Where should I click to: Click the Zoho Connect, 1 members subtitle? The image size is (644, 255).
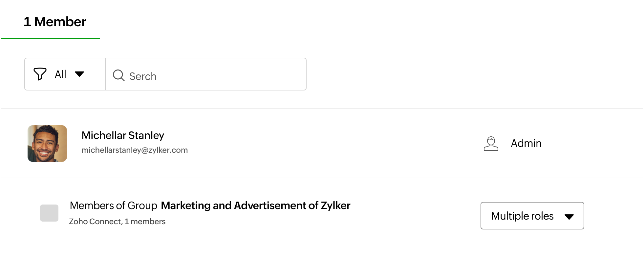coord(117,222)
